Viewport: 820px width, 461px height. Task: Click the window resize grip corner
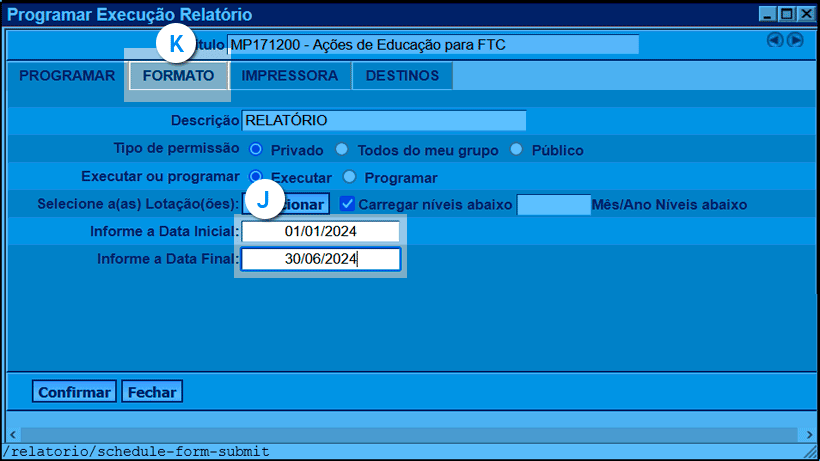[811, 452]
